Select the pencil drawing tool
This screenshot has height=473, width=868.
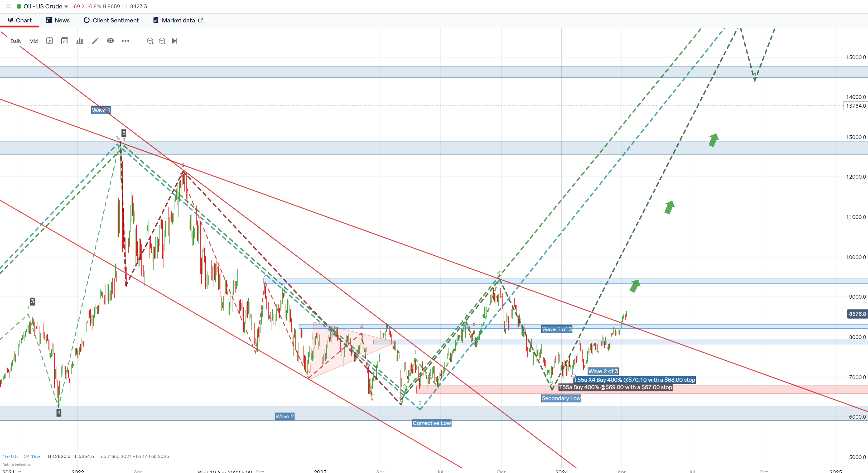[95, 41]
